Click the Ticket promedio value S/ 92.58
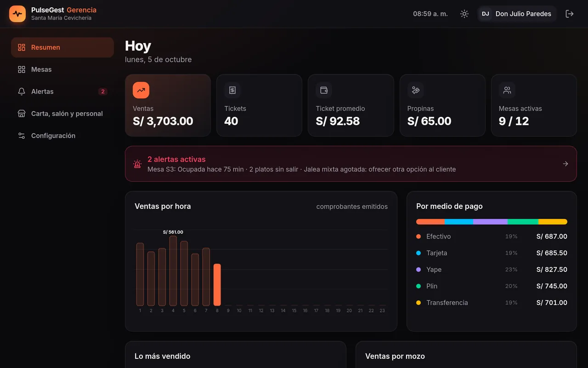 pos(338,121)
